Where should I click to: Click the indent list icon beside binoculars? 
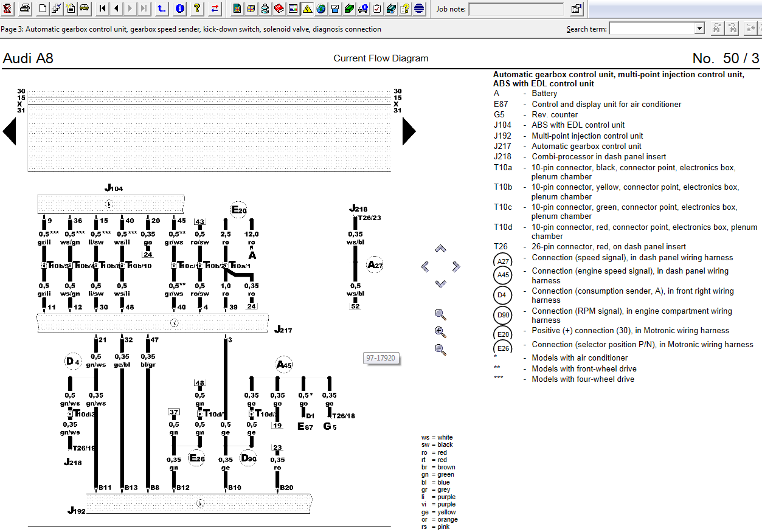pyautogui.click(x=752, y=28)
